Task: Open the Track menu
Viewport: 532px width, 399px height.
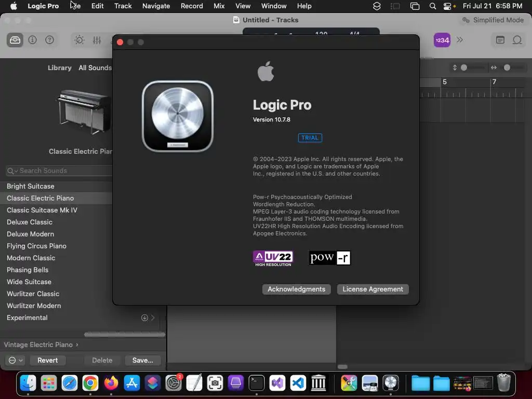Action: 123,6
